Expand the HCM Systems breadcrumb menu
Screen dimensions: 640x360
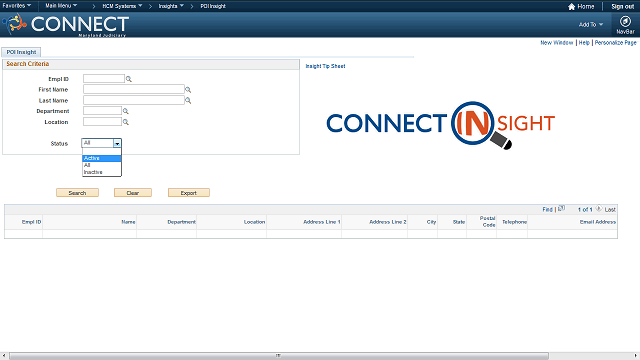pos(122,6)
